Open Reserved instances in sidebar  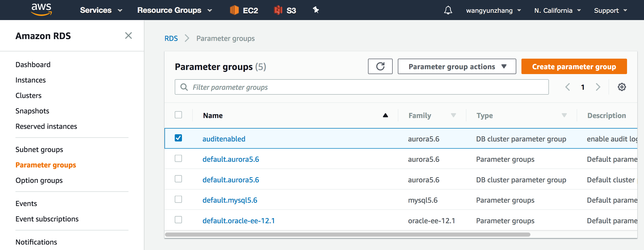click(x=46, y=126)
